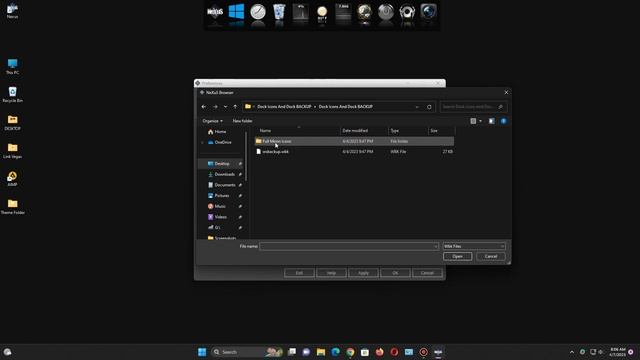Click the blue help icon in file dialog
The image size is (640, 360).
(504, 121)
